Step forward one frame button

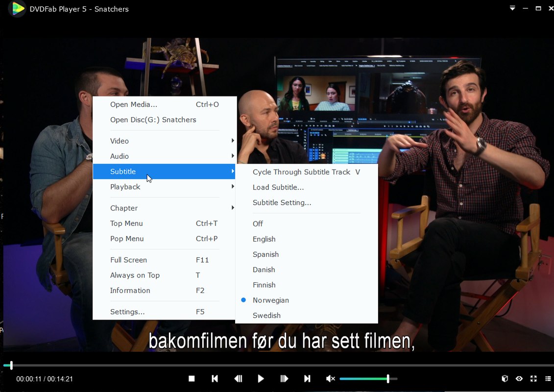pyautogui.click(x=284, y=379)
